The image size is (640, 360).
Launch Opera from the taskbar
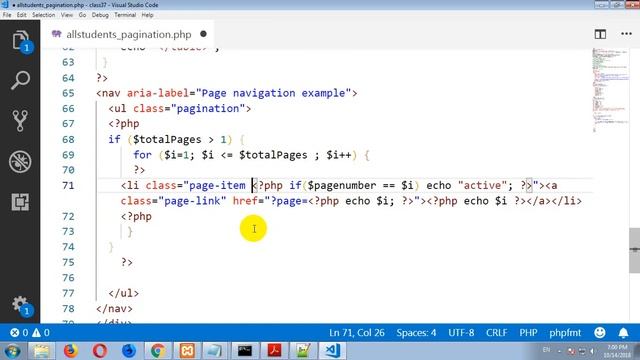(x=100, y=351)
